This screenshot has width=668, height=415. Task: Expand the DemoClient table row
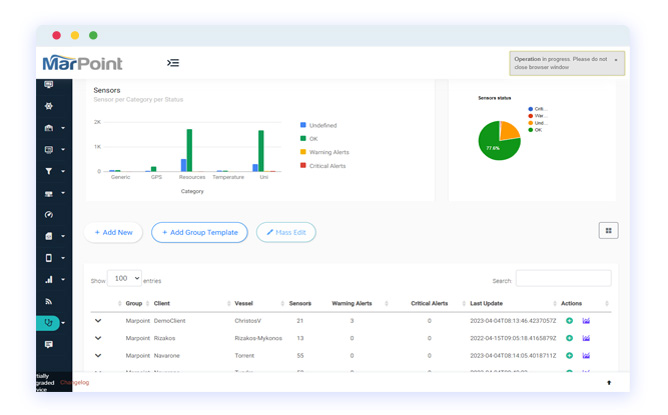tap(98, 321)
